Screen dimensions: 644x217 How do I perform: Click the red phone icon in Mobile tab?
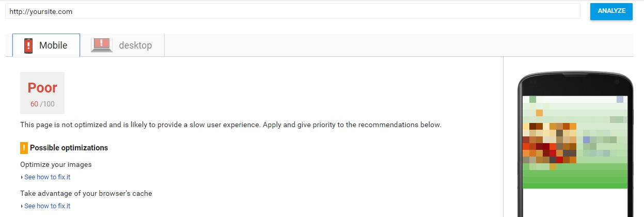[x=28, y=45]
